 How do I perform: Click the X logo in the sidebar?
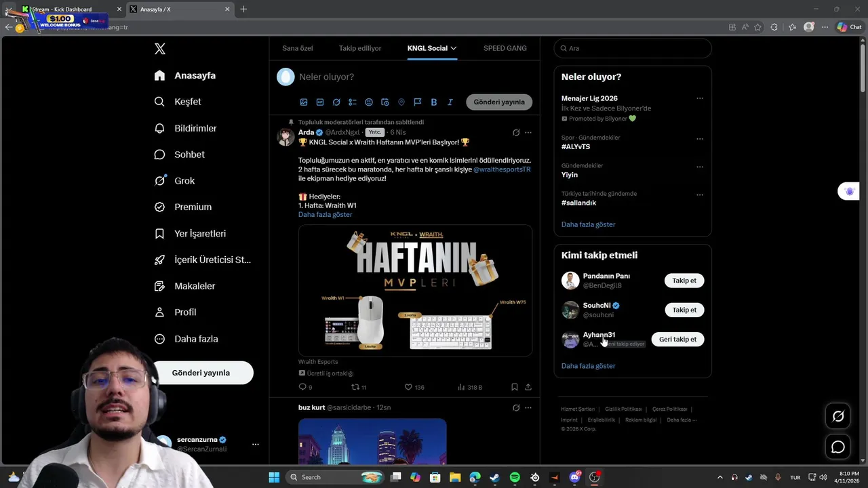tap(160, 49)
